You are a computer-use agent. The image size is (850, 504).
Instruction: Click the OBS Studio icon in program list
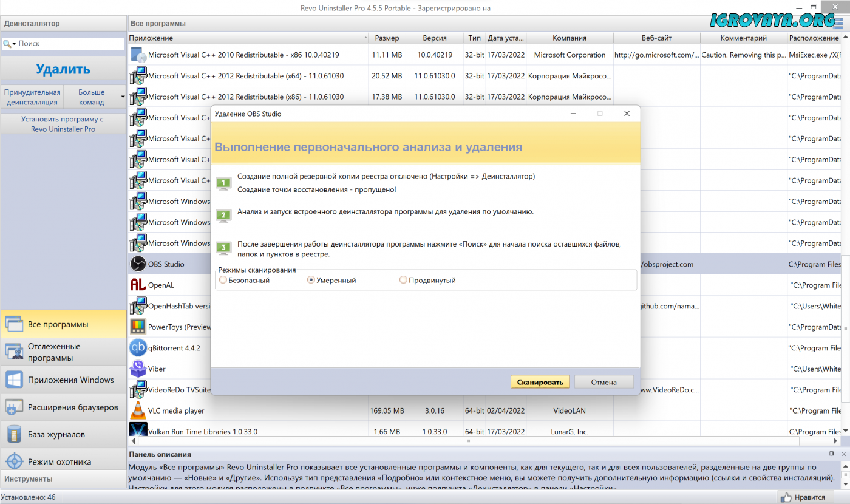click(138, 264)
